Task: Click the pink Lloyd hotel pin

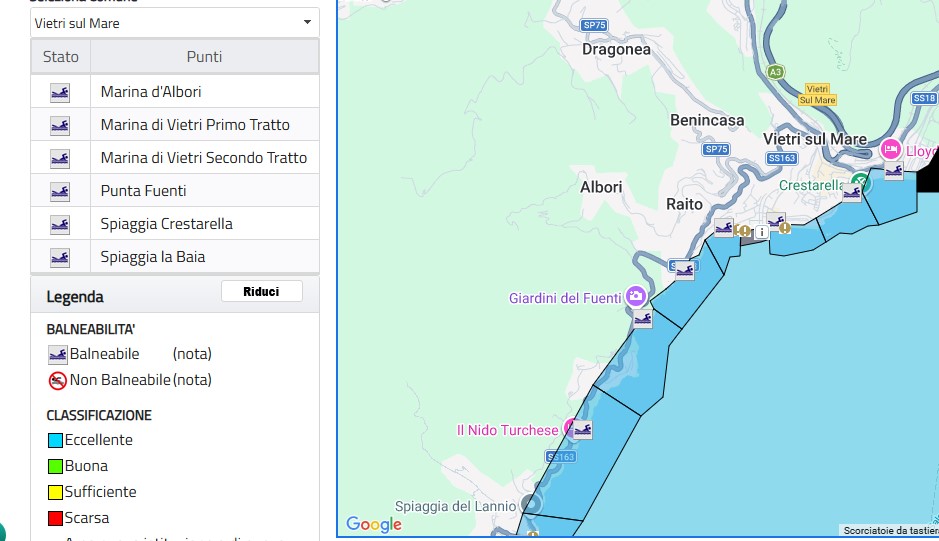Action: [x=890, y=149]
